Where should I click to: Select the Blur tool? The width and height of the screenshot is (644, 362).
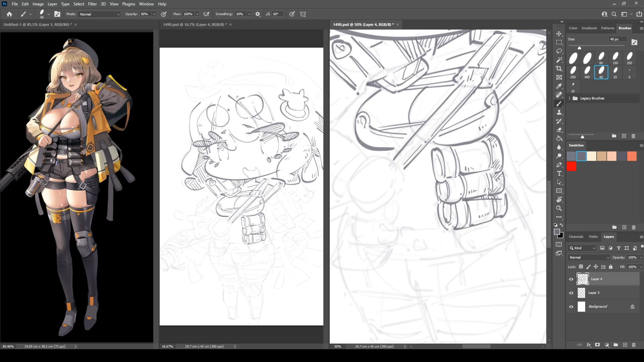point(559,147)
